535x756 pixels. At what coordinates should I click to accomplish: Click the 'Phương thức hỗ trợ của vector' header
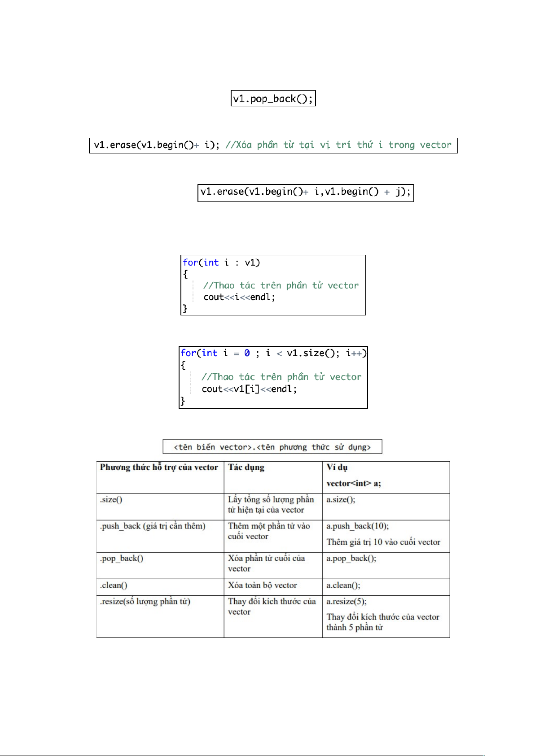pos(159,467)
